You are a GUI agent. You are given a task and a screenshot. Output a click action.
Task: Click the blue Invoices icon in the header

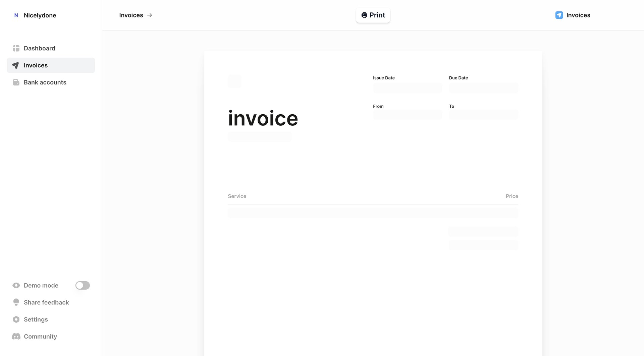(559, 15)
